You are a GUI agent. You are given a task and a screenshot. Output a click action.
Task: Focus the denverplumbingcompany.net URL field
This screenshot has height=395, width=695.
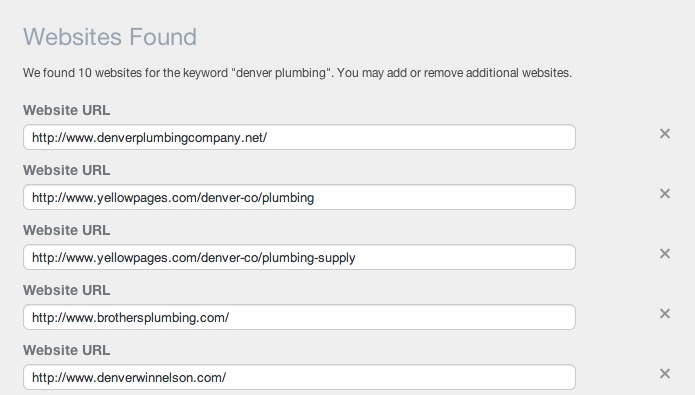[299, 137]
